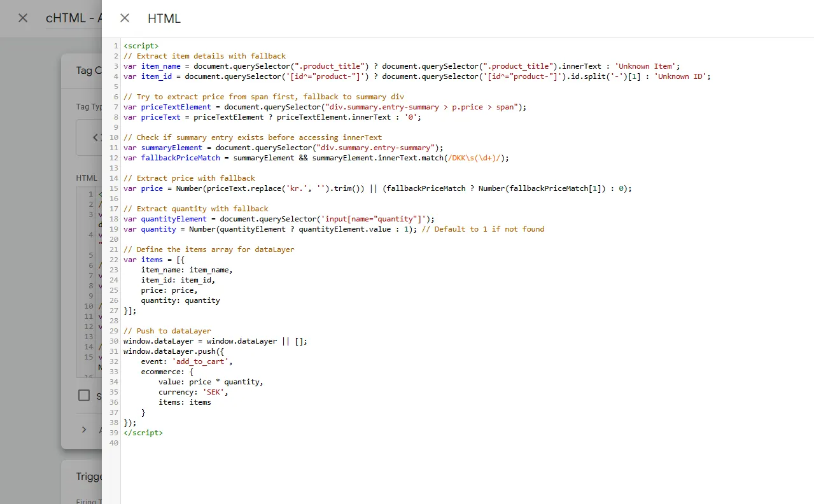The height and width of the screenshot is (504, 814).
Task: Close the HTML editor panel
Action: (x=125, y=18)
